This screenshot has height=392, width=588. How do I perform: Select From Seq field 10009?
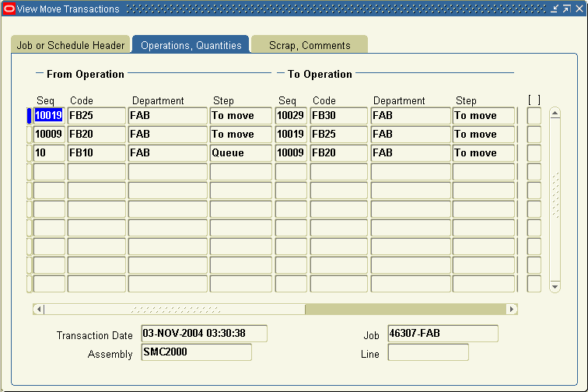[49, 135]
